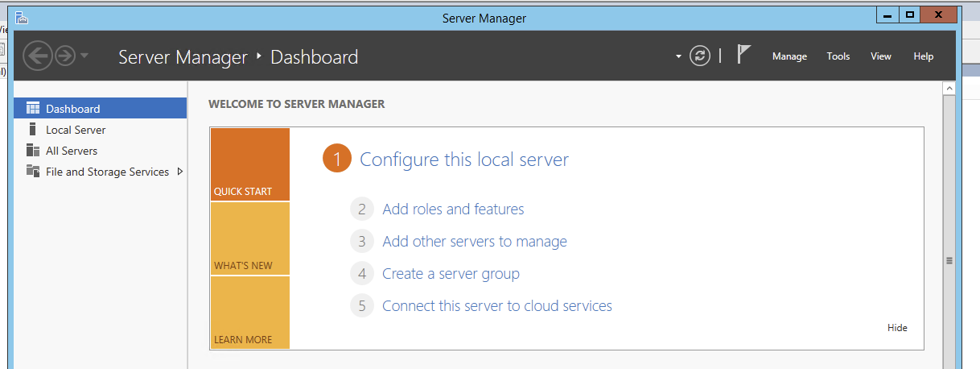This screenshot has height=369, width=980.
Task: Click the Local Server icon
Action: (33, 130)
